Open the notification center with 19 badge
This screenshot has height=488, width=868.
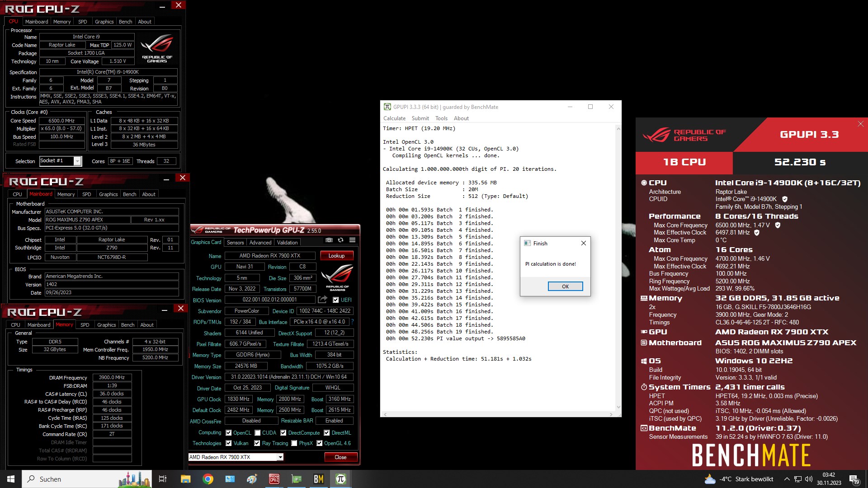click(854, 479)
